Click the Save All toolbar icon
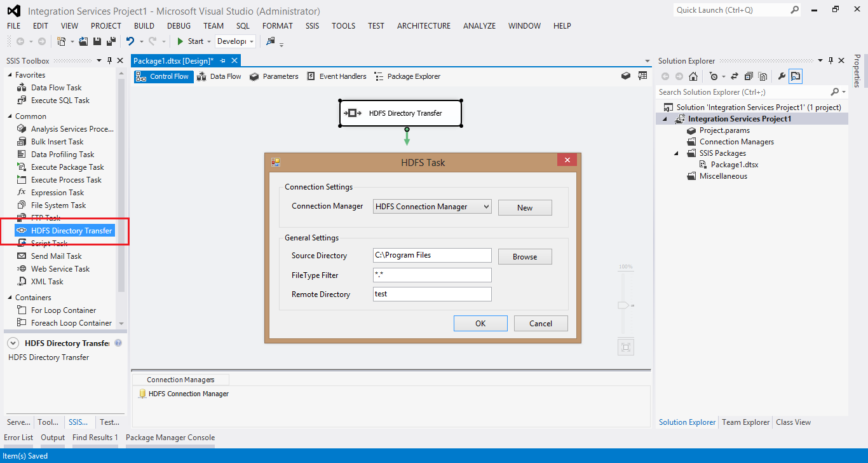This screenshot has width=868, height=463. click(111, 41)
